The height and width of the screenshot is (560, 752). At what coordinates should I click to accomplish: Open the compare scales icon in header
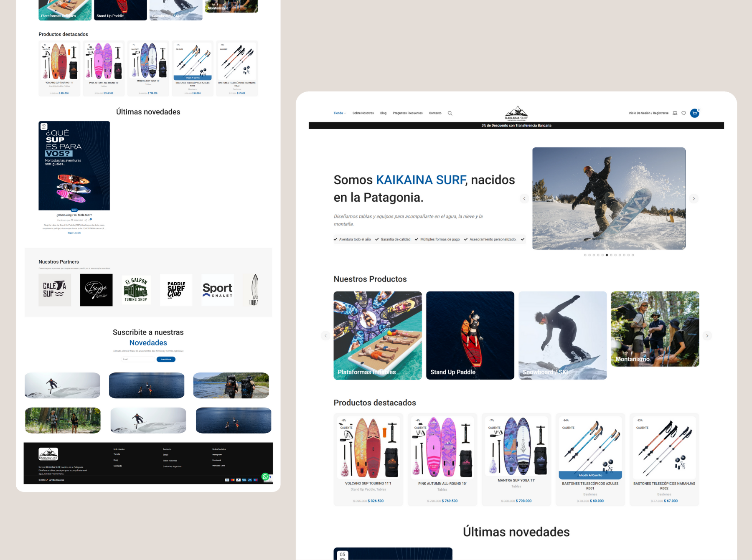point(675,113)
